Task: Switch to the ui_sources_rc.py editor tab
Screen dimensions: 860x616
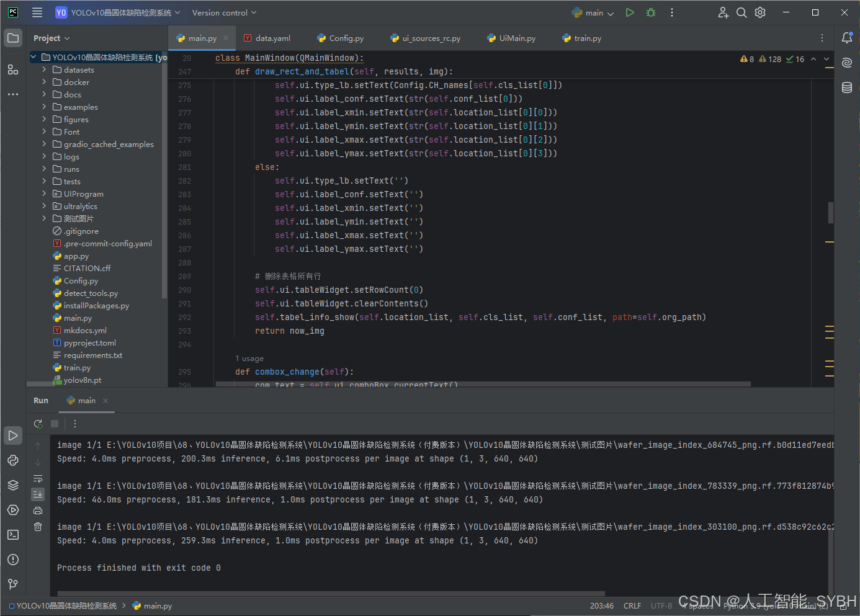Action: tap(426, 38)
